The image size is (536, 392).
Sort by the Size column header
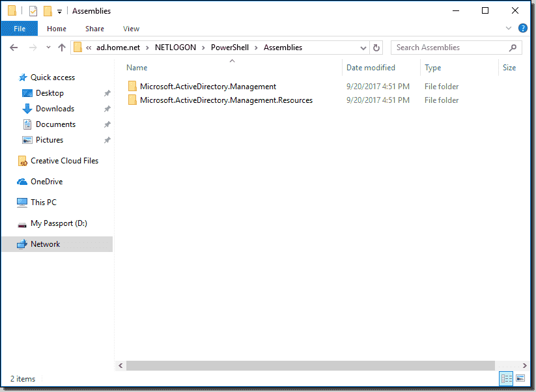coord(509,68)
